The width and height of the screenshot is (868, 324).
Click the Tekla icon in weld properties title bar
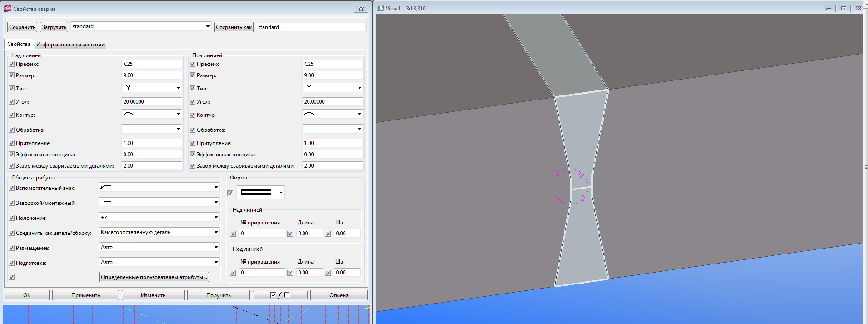click(8, 9)
